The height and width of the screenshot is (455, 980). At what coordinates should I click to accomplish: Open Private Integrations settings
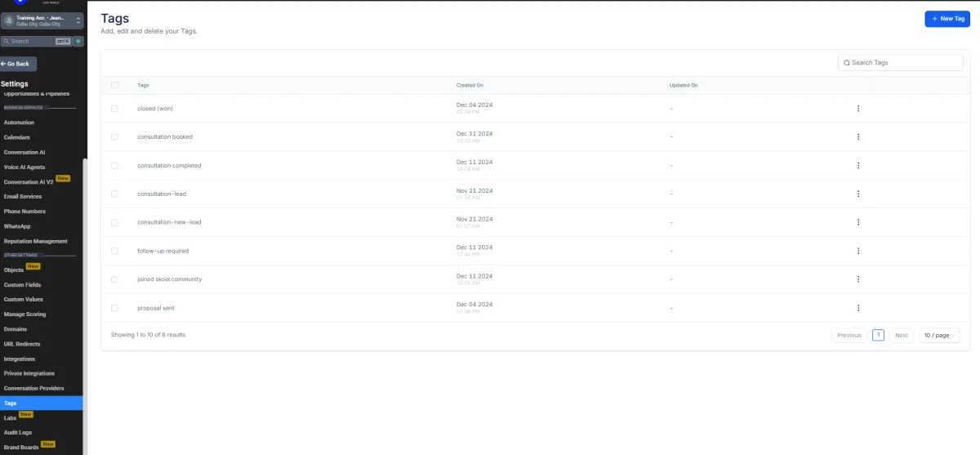click(29, 373)
